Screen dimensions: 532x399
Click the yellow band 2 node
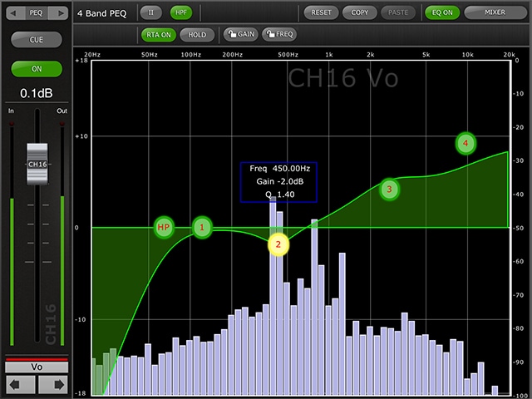point(278,244)
